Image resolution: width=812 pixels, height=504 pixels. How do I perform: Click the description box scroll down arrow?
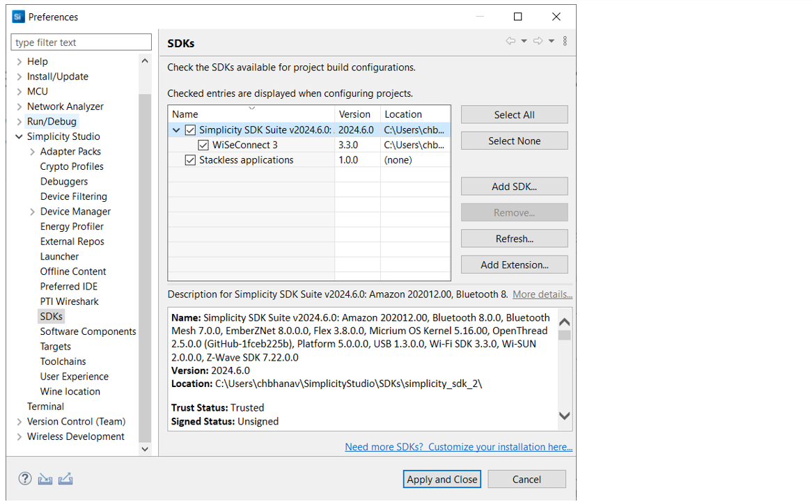point(565,416)
